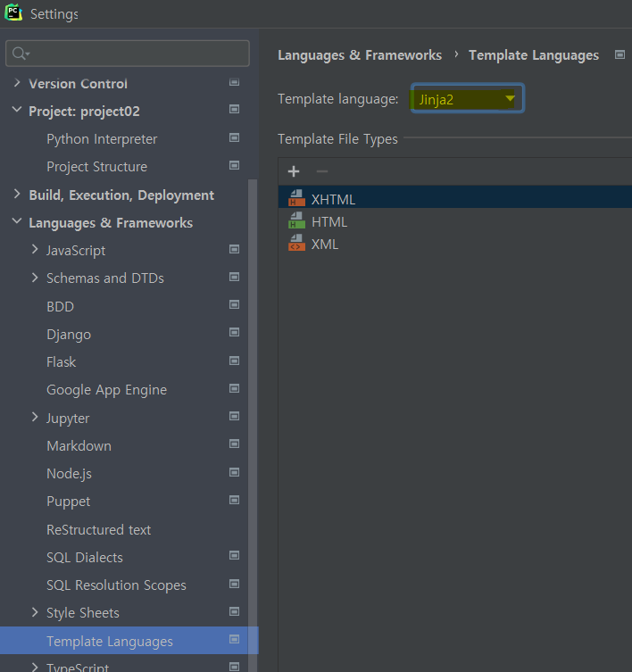This screenshot has height=672, width=632.
Task: Expand the Schemas and DTDs node
Action: pyautogui.click(x=35, y=278)
